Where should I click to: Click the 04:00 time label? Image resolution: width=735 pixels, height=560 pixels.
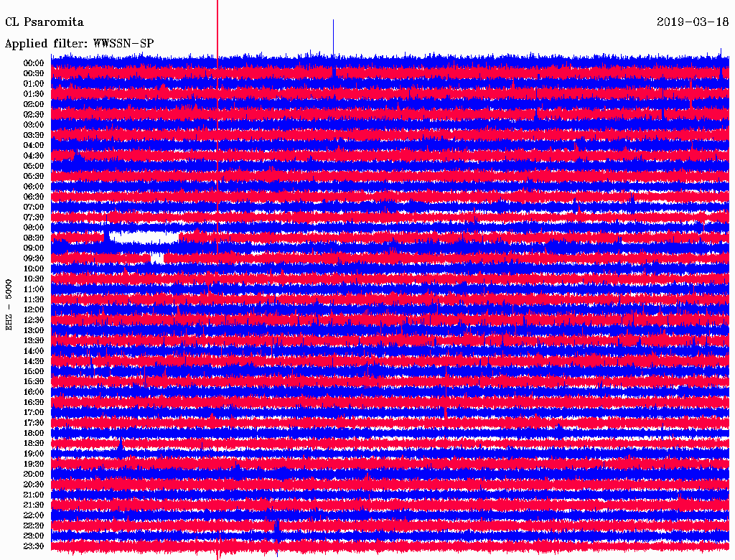[34, 146]
